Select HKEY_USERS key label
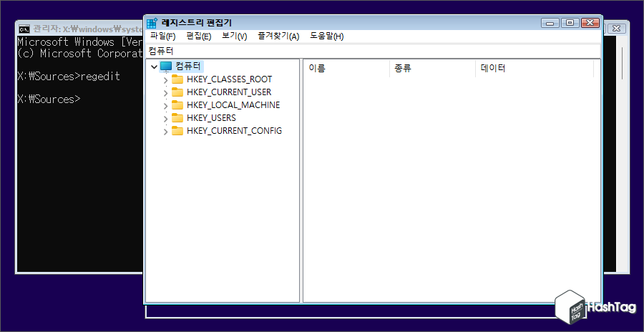 click(x=211, y=118)
